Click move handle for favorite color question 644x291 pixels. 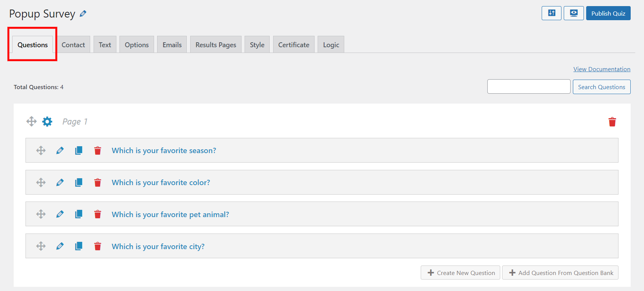pos(41,182)
